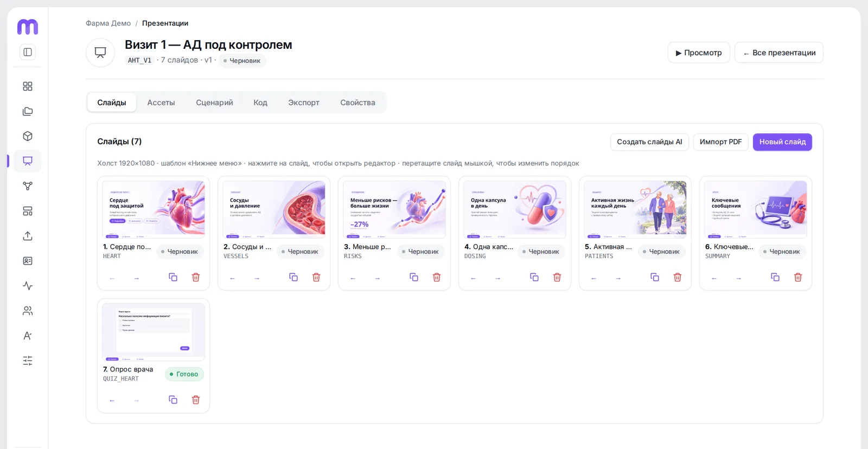Open the 3D box icon in sidebar
Image resolution: width=868 pixels, height=449 pixels.
click(x=28, y=136)
